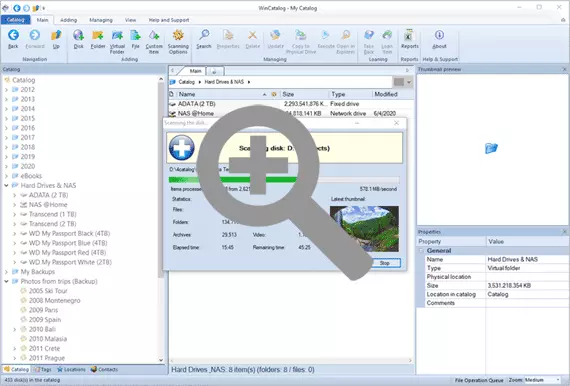This screenshot has width=570, height=386.
Task: Collapse Photos from trips (Backup) node
Action: click(6, 282)
